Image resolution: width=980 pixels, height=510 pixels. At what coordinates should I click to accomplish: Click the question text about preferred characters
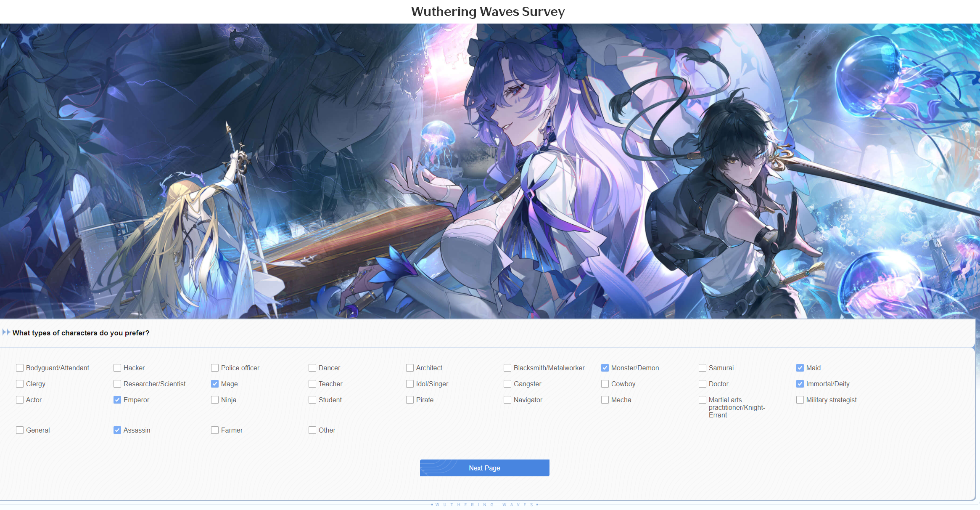pyautogui.click(x=81, y=333)
